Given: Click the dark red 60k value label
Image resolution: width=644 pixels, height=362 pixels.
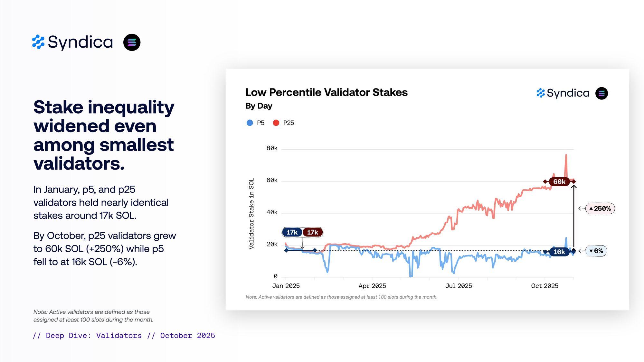Looking at the screenshot, I should 559,182.
